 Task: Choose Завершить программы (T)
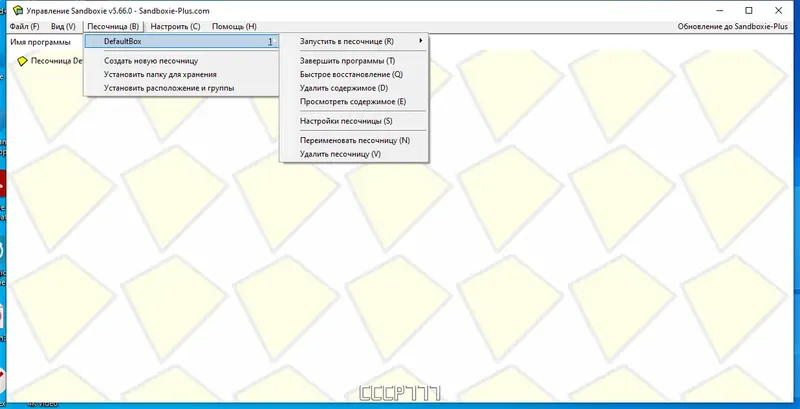[354, 61]
